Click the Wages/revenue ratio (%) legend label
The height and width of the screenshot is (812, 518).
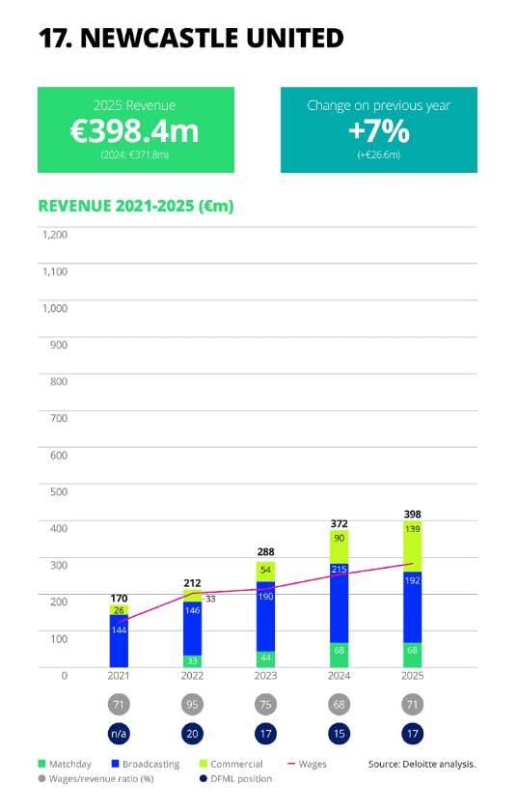(x=101, y=779)
